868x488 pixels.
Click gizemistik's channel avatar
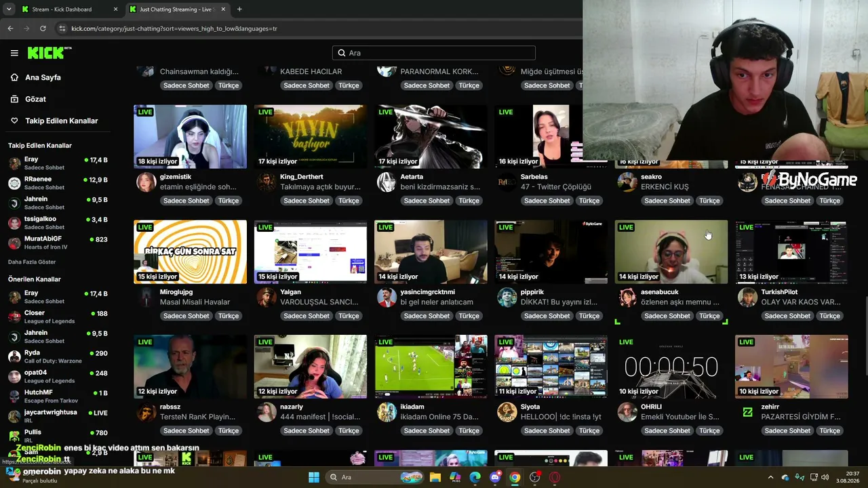tap(146, 182)
